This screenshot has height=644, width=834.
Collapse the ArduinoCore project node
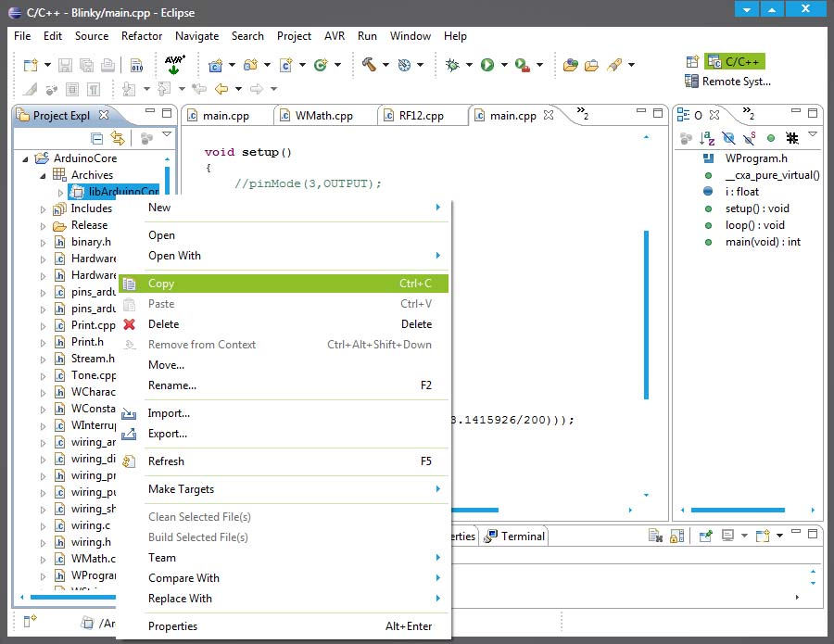pyautogui.click(x=25, y=159)
